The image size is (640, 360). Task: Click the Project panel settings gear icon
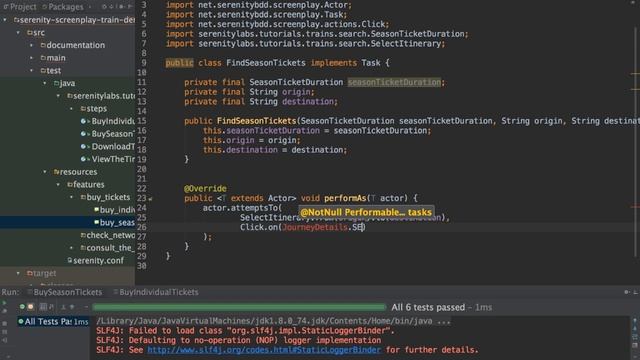click(x=121, y=7)
